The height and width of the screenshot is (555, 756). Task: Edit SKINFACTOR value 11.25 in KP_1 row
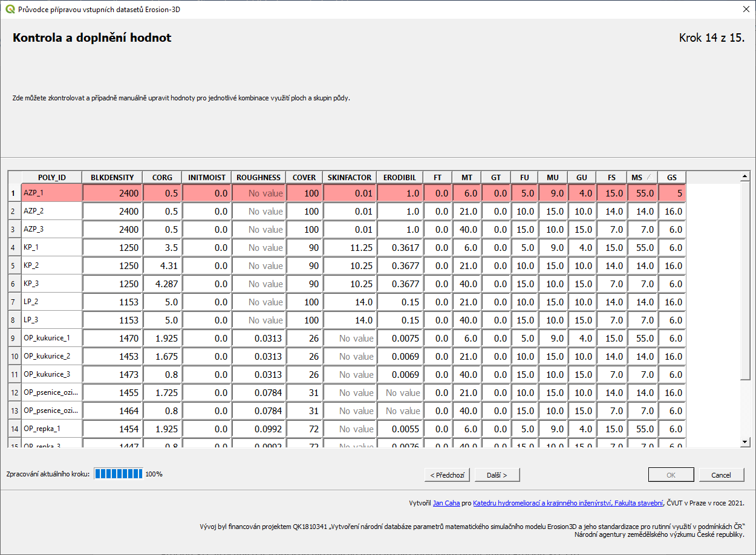coord(350,247)
